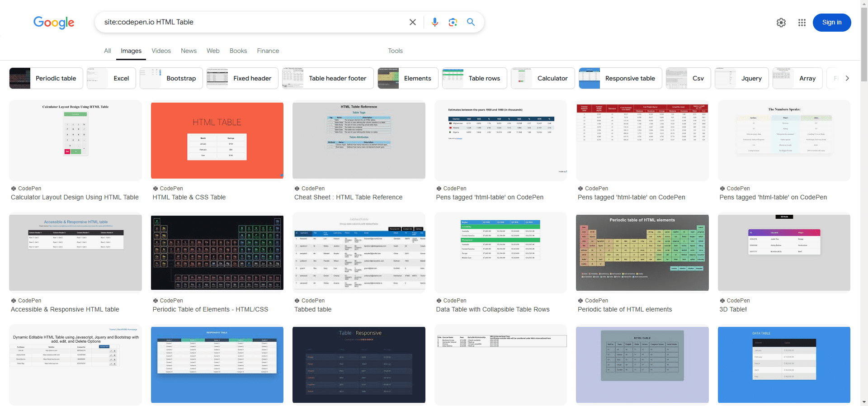Filter by Responsive table chip

(x=620, y=78)
